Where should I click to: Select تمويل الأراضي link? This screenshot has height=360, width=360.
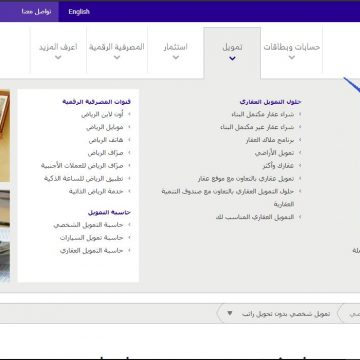[274, 153]
